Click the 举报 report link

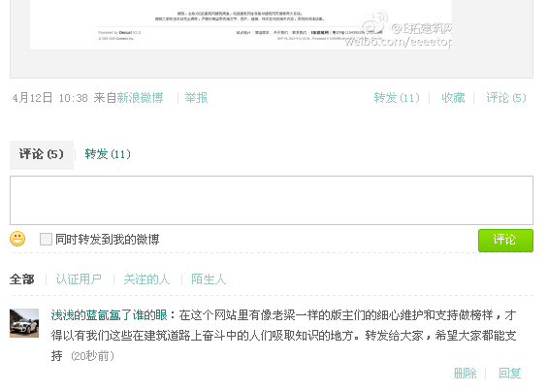(196, 98)
